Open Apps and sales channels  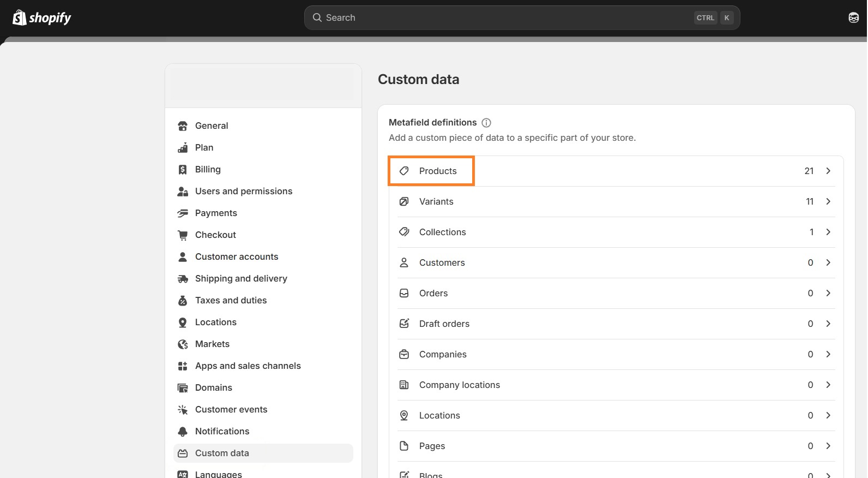263,366
